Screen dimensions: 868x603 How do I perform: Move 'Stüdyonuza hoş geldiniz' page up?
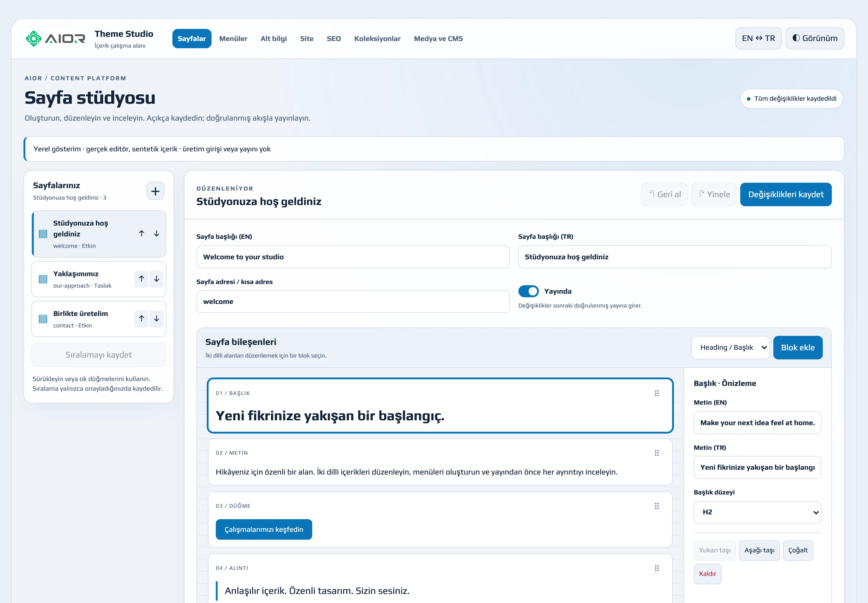point(141,233)
